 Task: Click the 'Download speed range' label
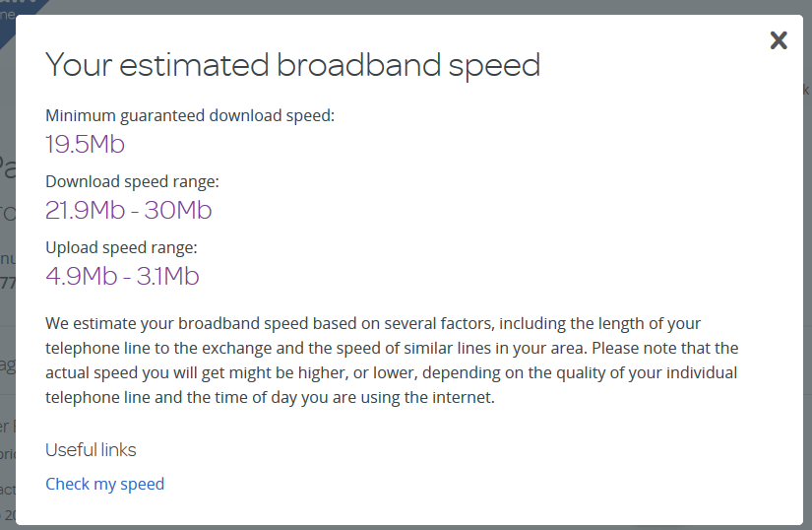[x=132, y=182]
